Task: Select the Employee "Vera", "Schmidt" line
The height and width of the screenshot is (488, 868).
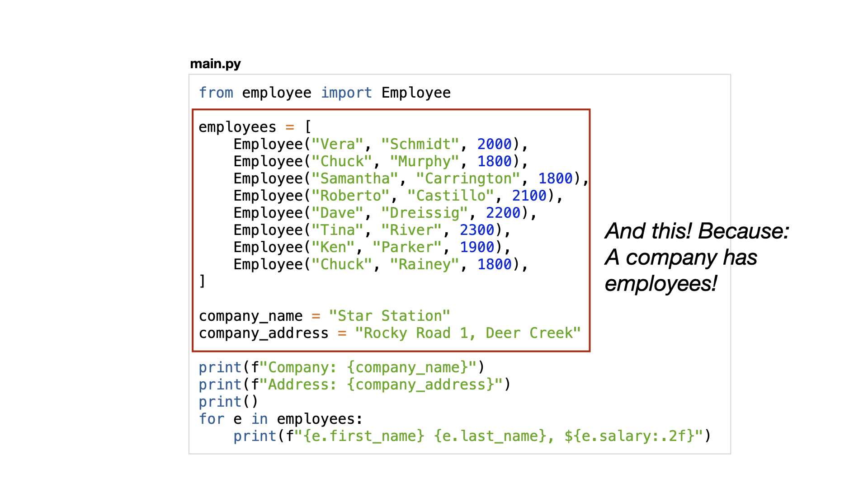Action: [x=381, y=144]
